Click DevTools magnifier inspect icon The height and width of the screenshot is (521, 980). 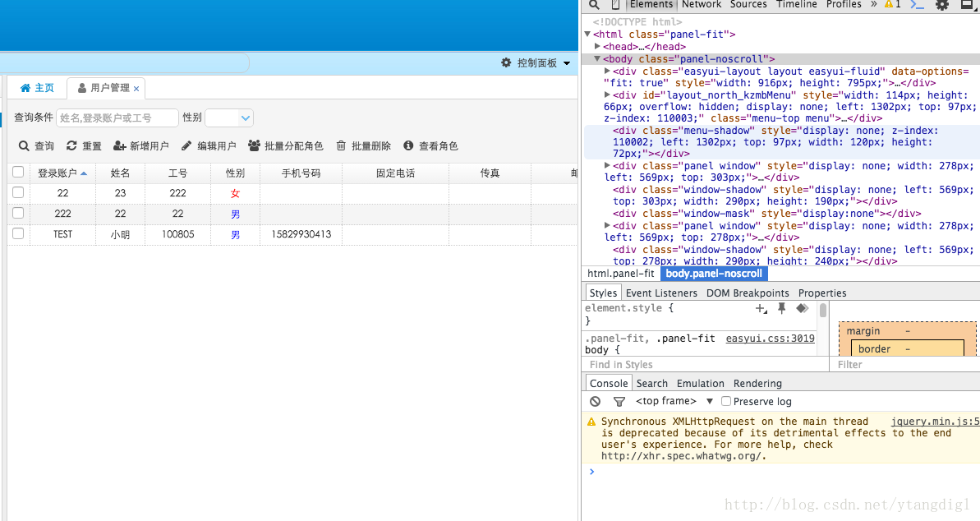[x=595, y=5]
